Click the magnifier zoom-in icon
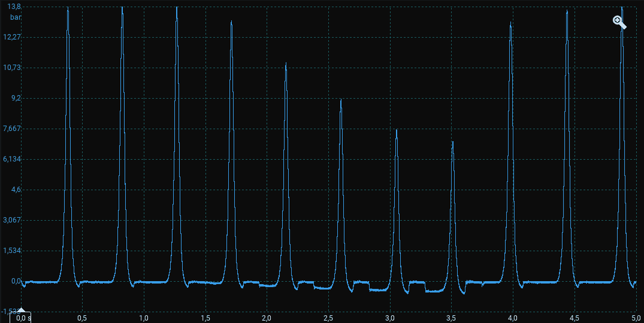Viewport: 644px width, 323px height. 619,23
